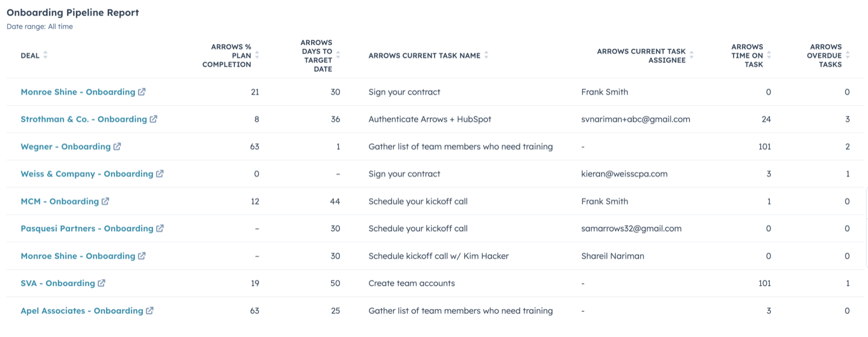Image resolution: width=868 pixels, height=337 pixels.
Task: Sort table by the Deal column arrows
Action: (45, 55)
